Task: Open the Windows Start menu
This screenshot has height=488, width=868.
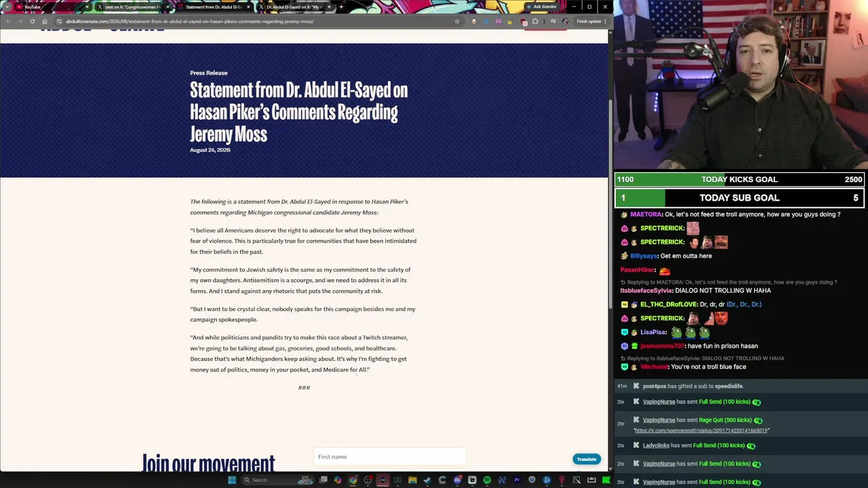Action: pos(232,480)
